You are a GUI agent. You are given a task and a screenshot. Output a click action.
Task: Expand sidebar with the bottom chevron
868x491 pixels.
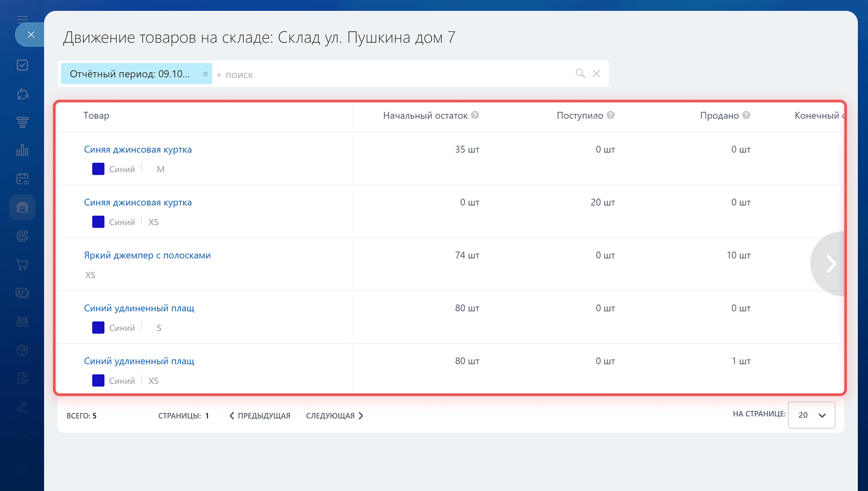point(22,436)
